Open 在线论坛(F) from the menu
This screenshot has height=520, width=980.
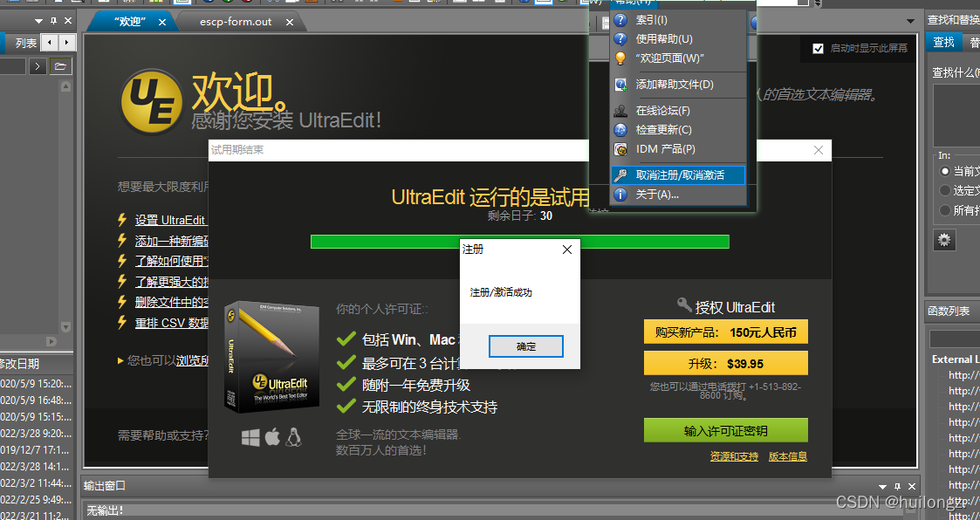(x=677, y=111)
